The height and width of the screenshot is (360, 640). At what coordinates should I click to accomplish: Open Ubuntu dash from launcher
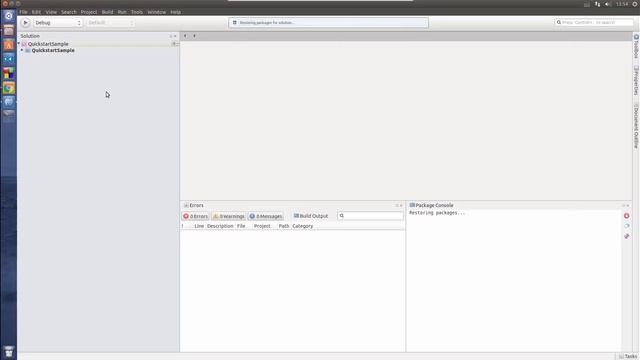click(x=9, y=16)
